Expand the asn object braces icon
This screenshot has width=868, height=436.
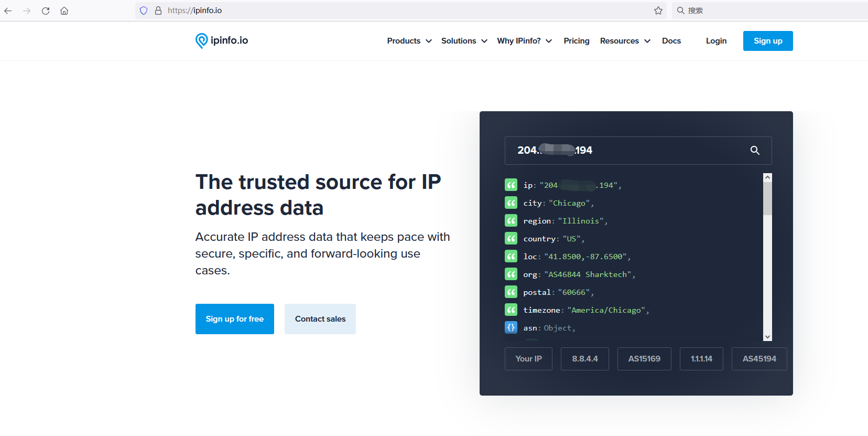[x=511, y=327]
